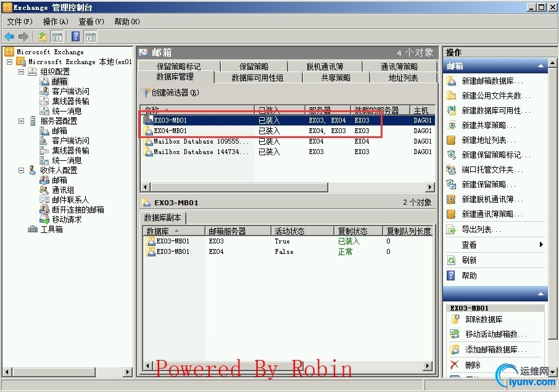
Task: Open the 文件(F) menu
Action: click(20, 22)
